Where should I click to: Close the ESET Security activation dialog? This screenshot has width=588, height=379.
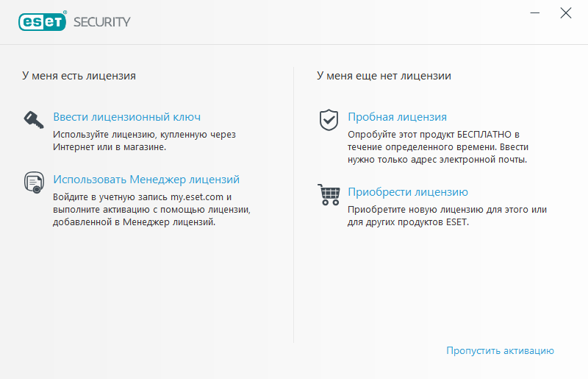(x=565, y=13)
